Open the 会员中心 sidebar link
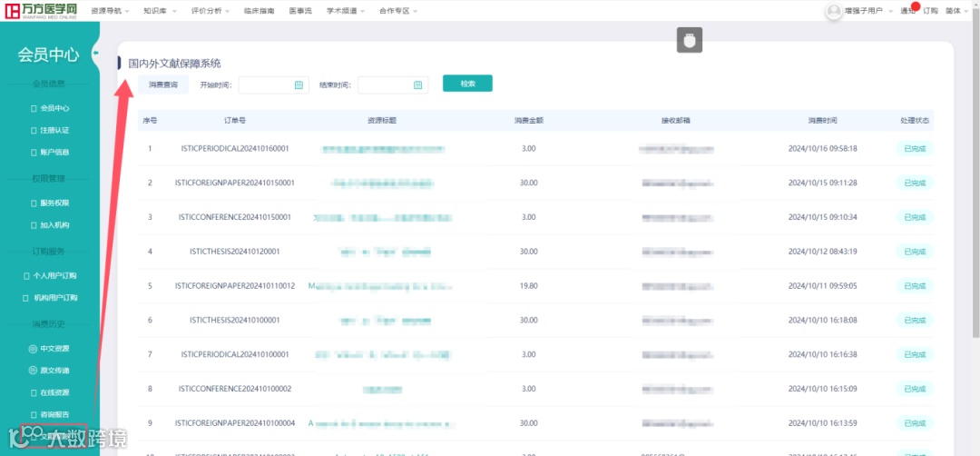This screenshot has height=456, width=980. coord(50,108)
